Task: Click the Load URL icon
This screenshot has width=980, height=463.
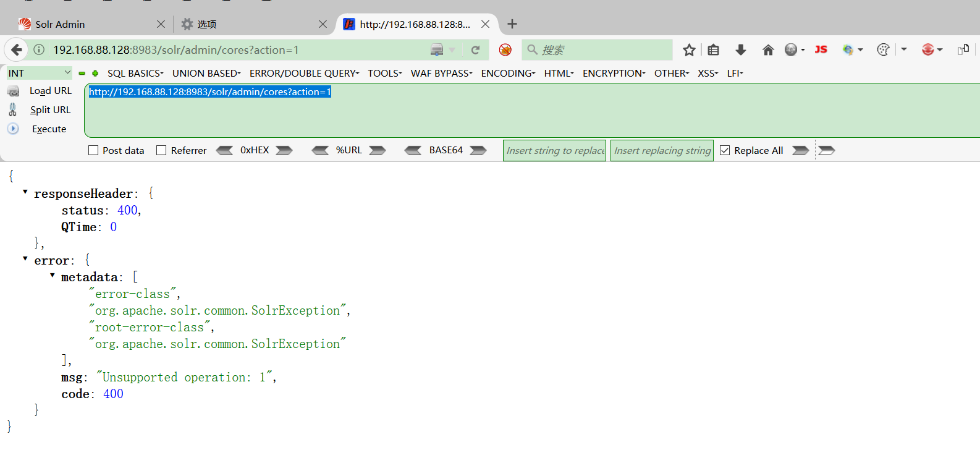Action: coord(13,91)
